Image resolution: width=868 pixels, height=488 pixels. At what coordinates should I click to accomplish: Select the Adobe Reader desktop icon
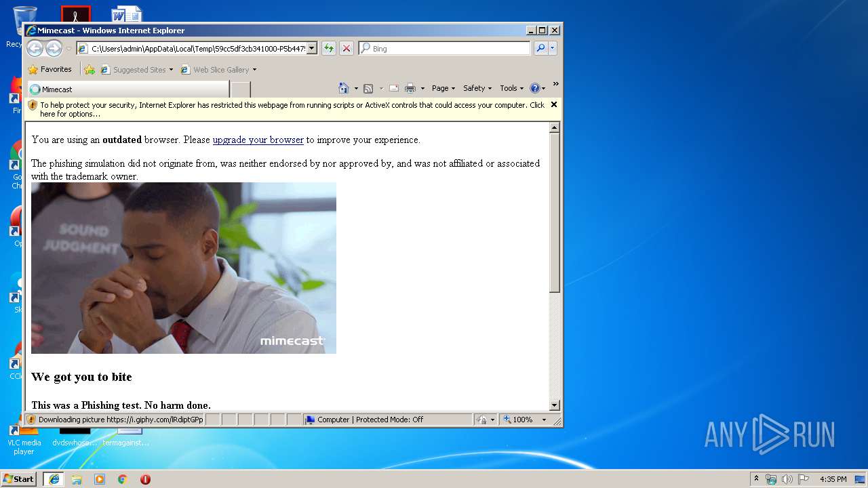75,14
